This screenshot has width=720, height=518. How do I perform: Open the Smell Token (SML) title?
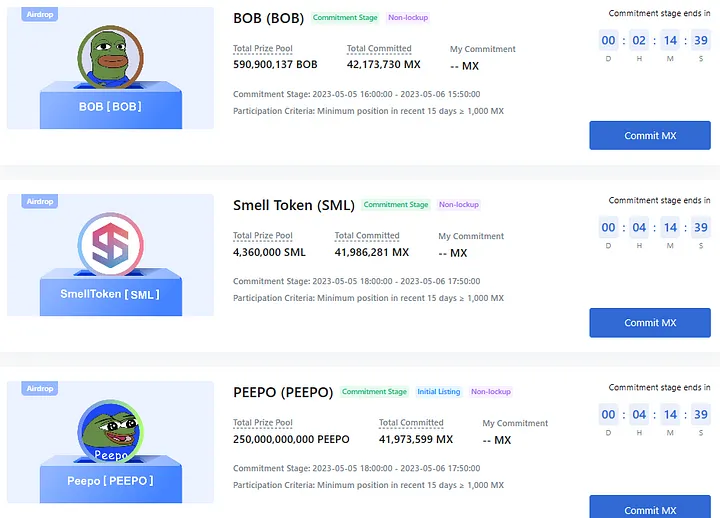[x=294, y=205]
